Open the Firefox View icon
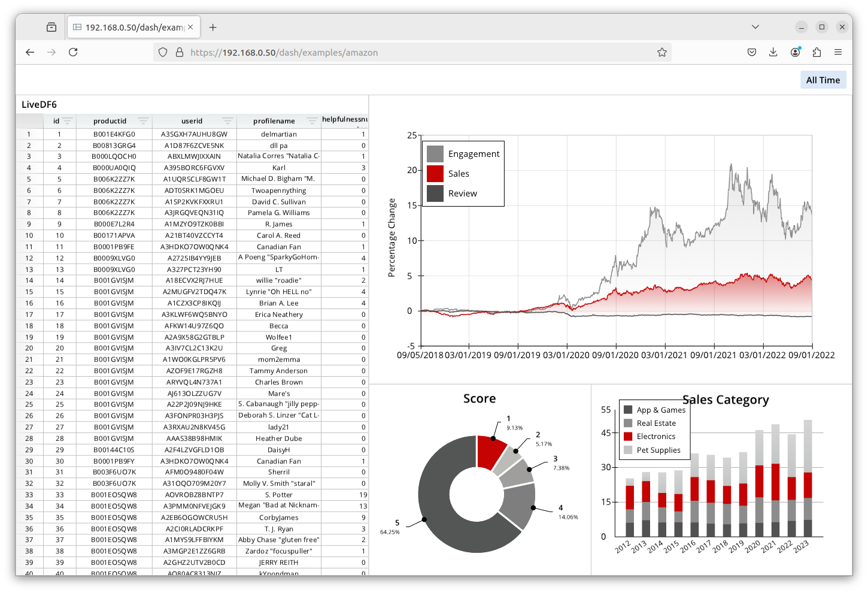Screen dimensions: 868x593 (x=51, y=27)
